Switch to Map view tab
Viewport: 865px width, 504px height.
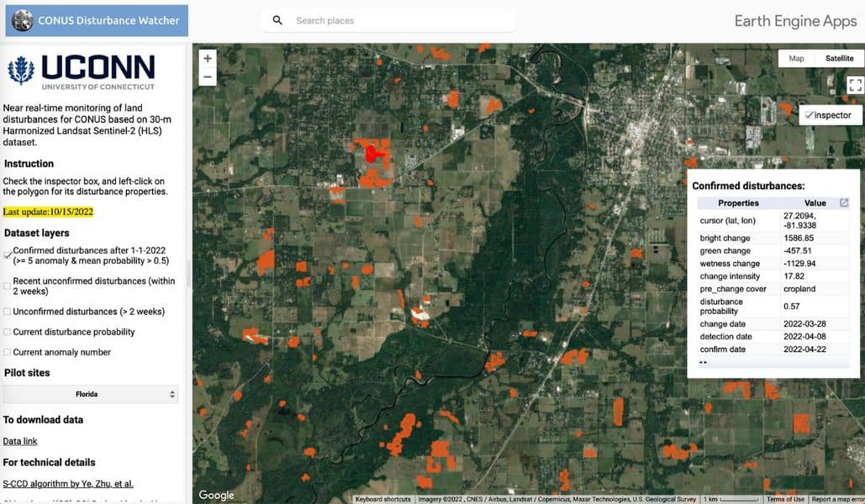click(x=796, y=59)
